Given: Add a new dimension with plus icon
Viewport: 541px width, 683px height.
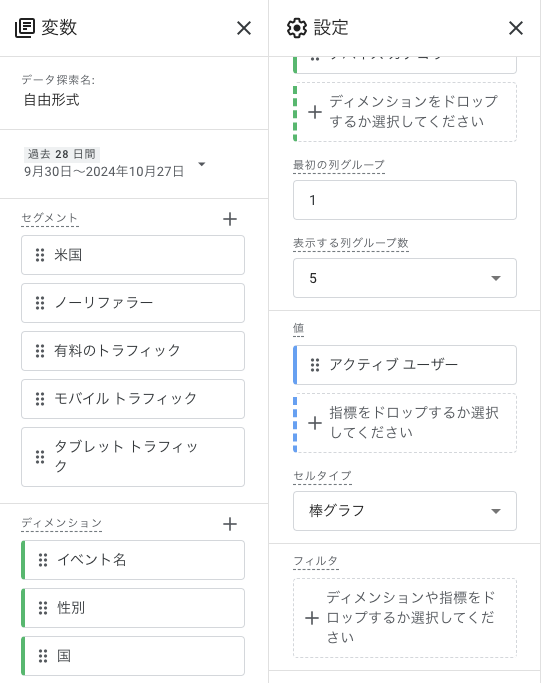Looking at the screenshot, I should point(230,524).
